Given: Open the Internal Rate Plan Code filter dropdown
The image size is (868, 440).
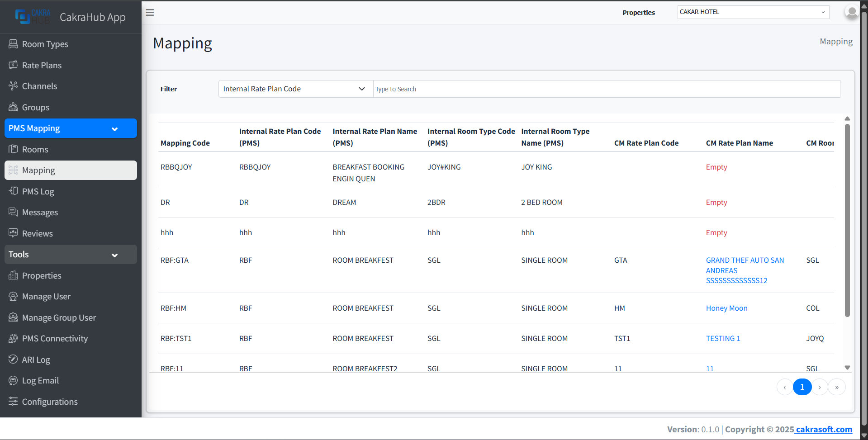Looking at the screenshot, I should 295,89.
